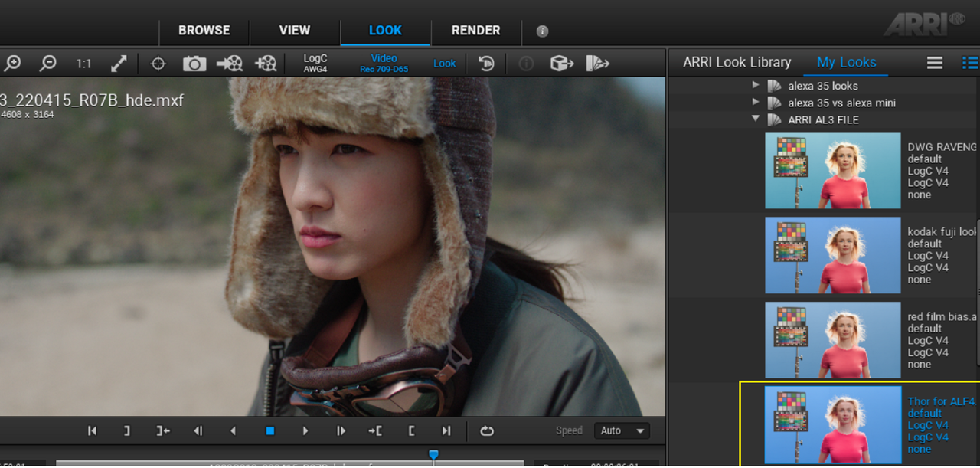Collapse the ARRI AL3 FILE folder

(x=756, y=119)
